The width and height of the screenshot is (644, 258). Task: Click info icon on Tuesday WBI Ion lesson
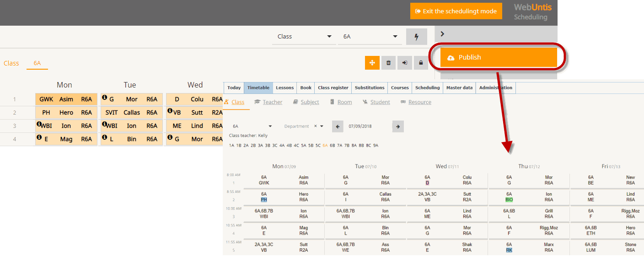point(104,124)
